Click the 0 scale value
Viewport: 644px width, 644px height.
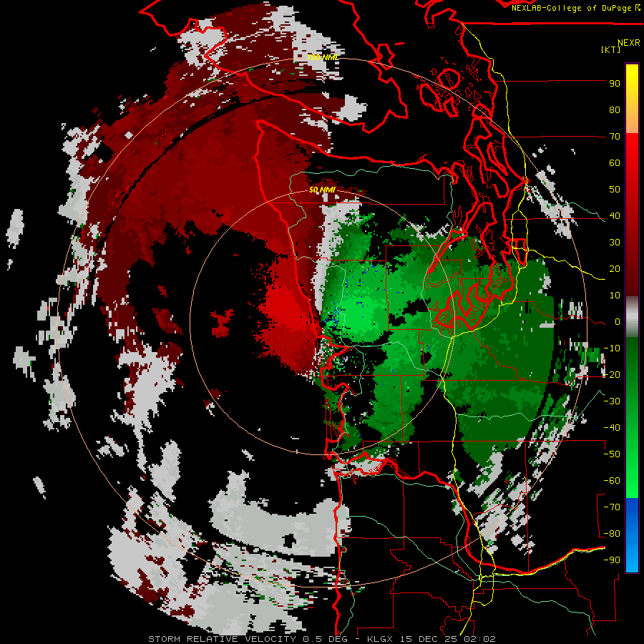[618, 321]
